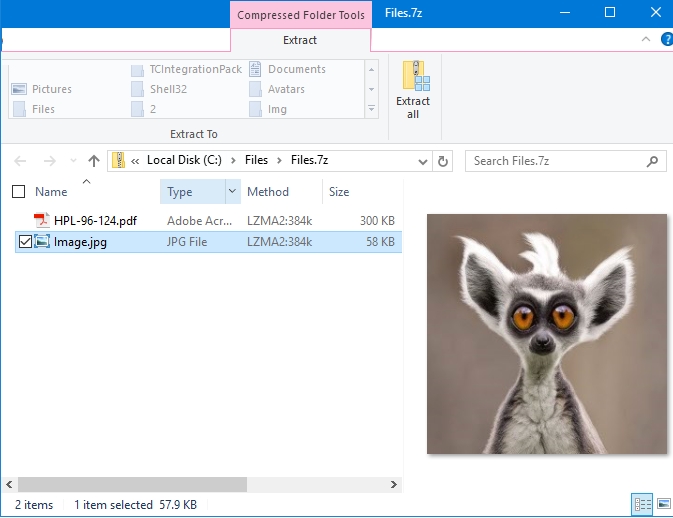
Task: Extract to the Avatars folder
Action: tap(277, 89)
